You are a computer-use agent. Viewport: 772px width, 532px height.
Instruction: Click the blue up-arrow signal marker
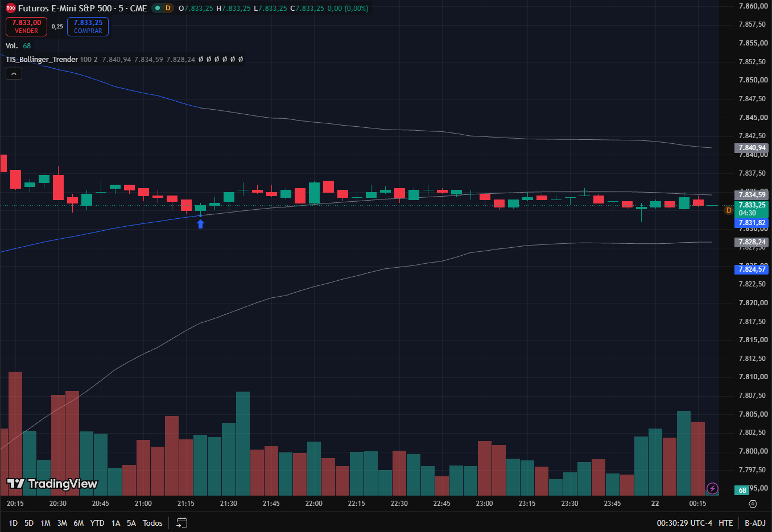(200, 224)
